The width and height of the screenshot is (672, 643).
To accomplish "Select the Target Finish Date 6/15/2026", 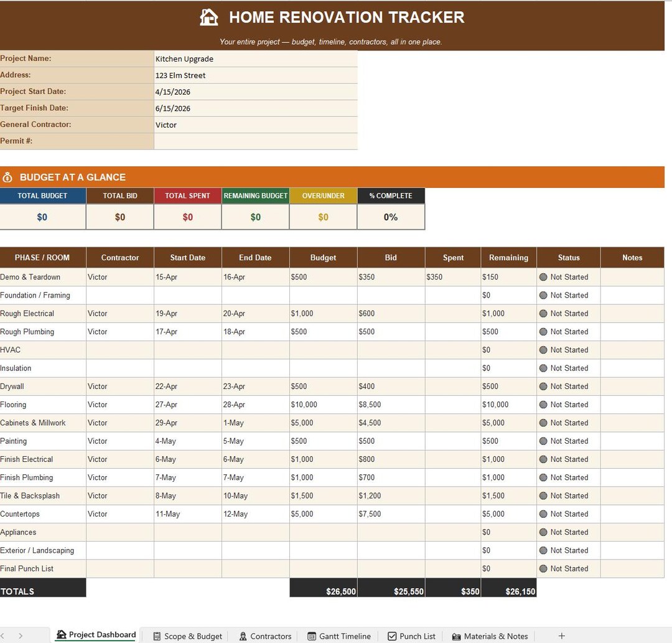I will [x=256, y=108].
